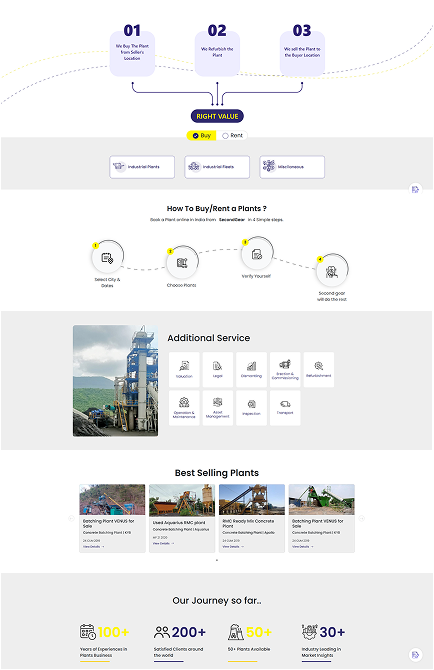View Details of RMC Ready Mix Concrete Plant

(233, 547)
